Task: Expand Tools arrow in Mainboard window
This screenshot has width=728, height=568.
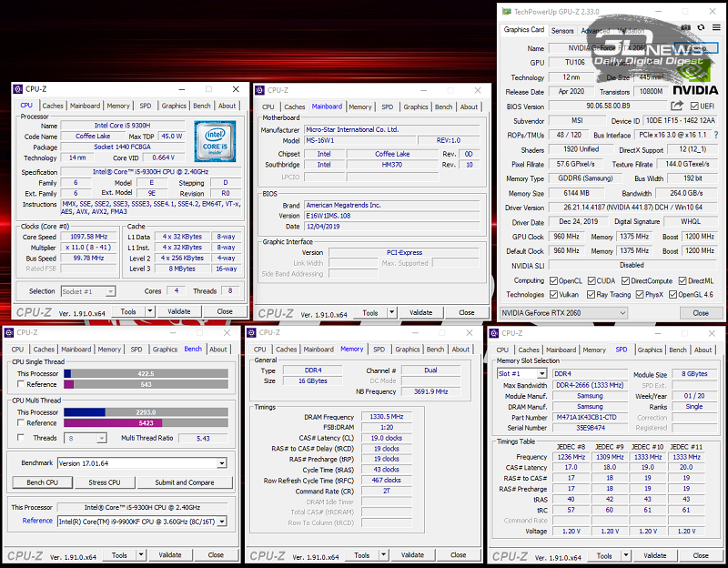Action: (x=392, y=312)
